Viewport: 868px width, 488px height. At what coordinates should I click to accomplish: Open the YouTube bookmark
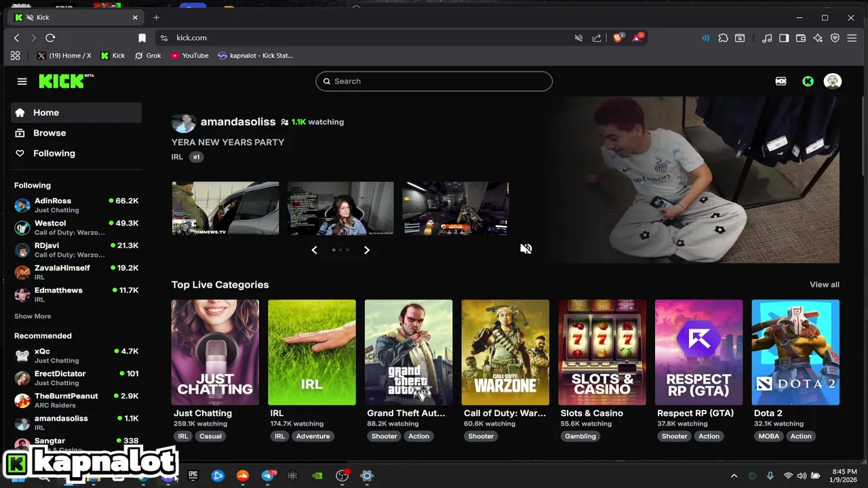tap(189, 56)
